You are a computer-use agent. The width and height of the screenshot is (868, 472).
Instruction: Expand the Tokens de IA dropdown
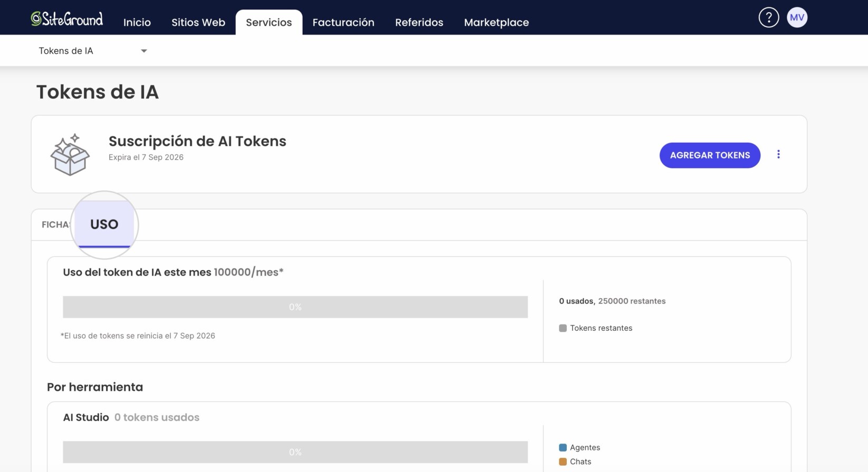pos(93,51)
